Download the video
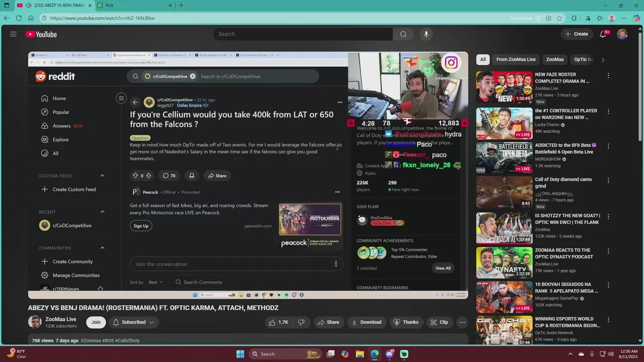 click(x=367, y=322)
